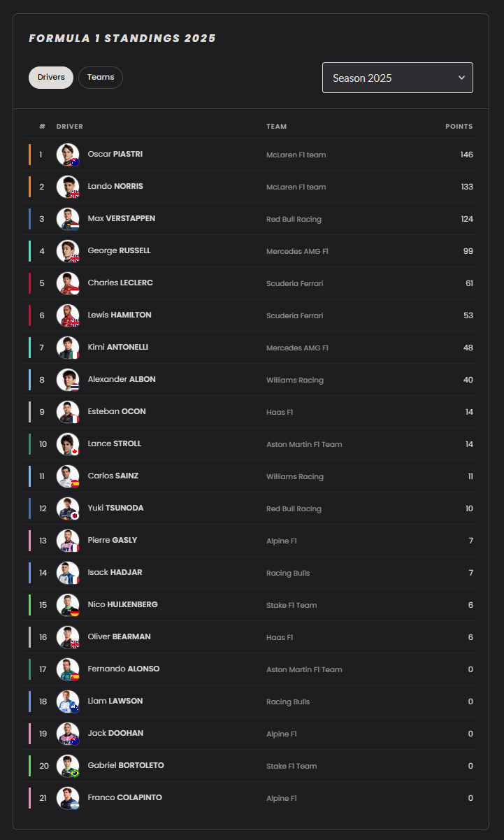
Task: Click Gabriel Bortoleto's driver avatar
Action: (x=68, y=766)
